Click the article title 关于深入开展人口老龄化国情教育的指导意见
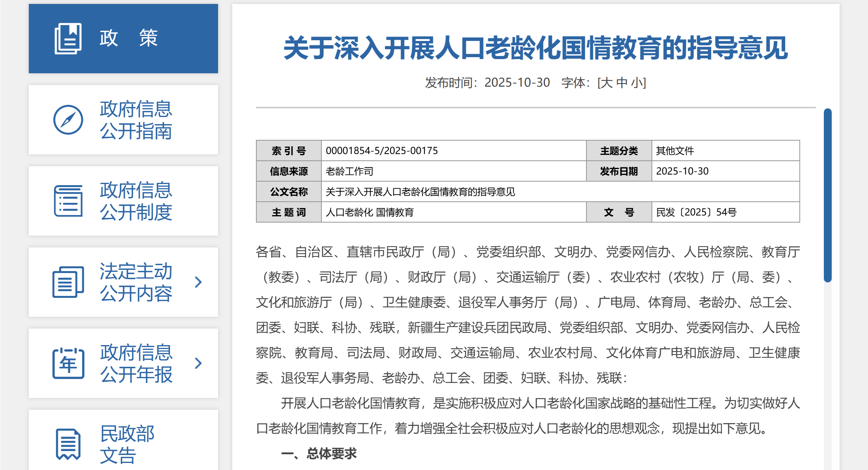Image resolution: width=868 pixels, height=470 pixels. pyautogui.click(x=536, y=48)
